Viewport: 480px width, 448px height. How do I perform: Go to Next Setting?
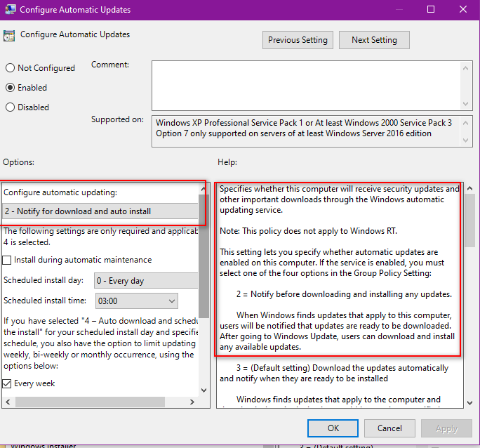click(374, 40)
